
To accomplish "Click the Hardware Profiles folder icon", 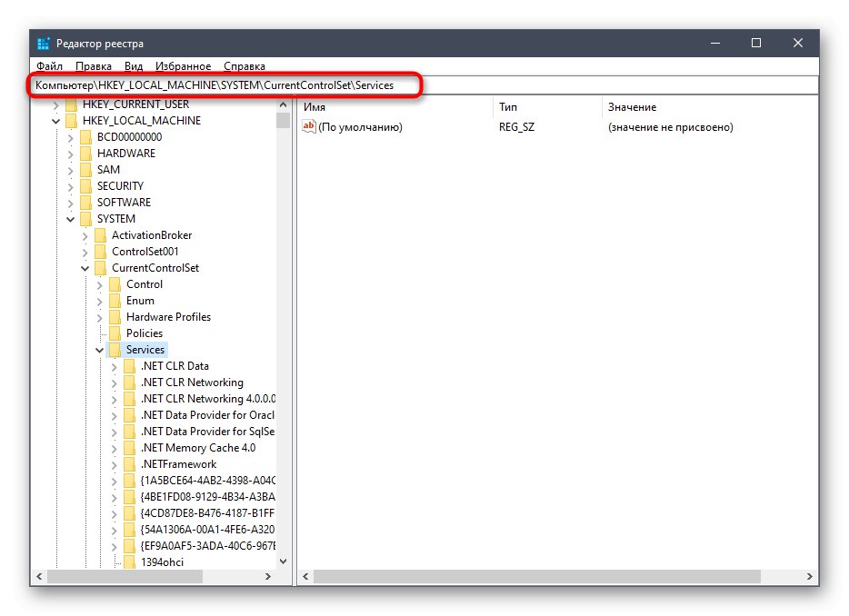I will click(115, 317).
